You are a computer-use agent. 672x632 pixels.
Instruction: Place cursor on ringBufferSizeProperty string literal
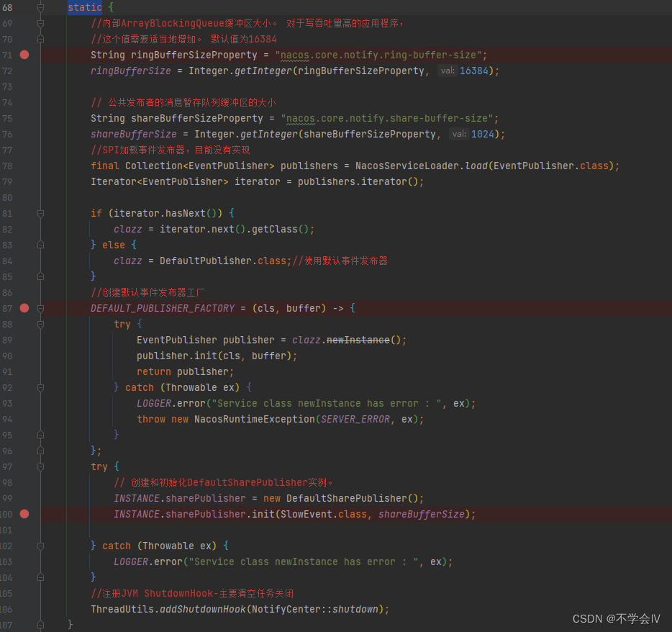coord(378,55)
